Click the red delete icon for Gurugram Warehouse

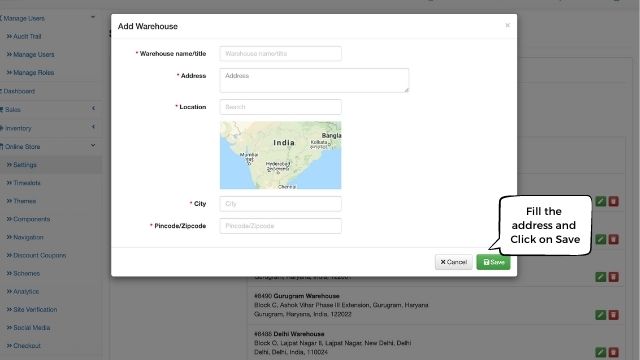(x=613, y=315)
